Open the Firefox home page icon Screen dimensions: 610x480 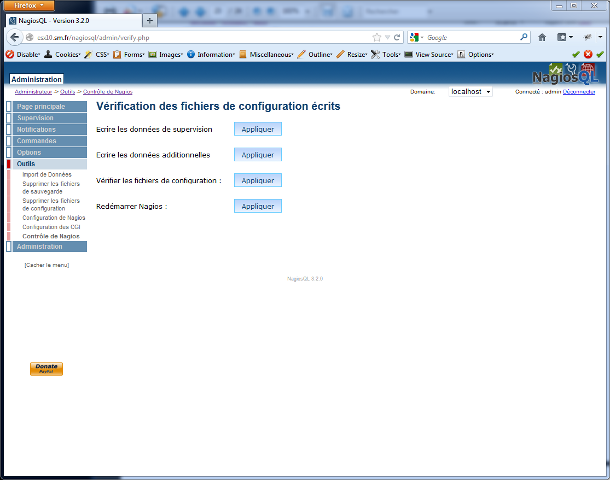click(x=542, y=37)
